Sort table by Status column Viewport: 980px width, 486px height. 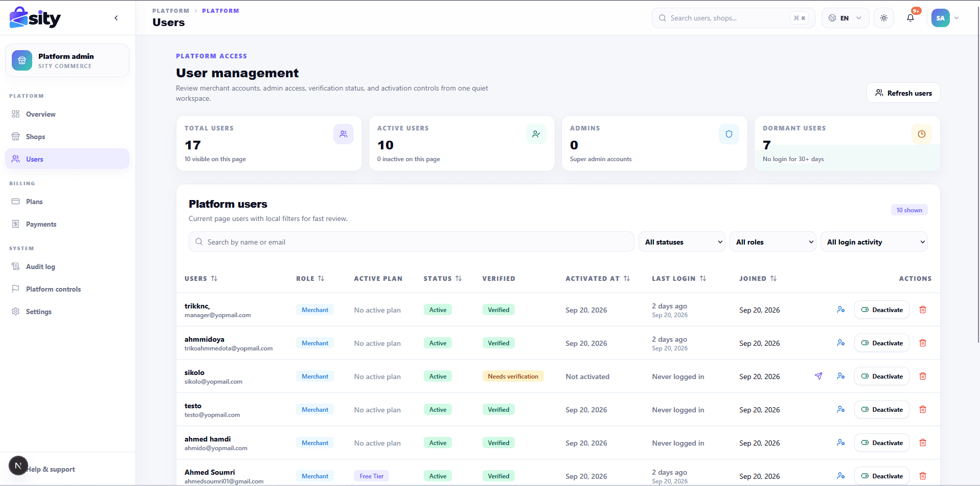(x=443, y=278)
